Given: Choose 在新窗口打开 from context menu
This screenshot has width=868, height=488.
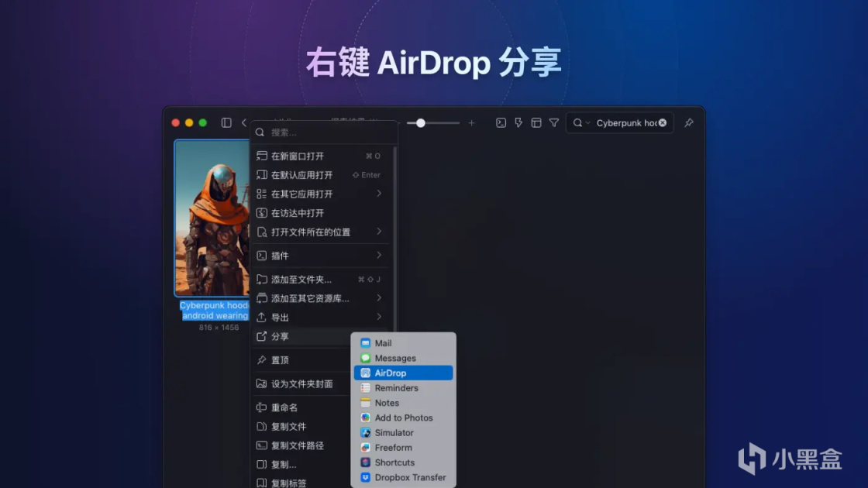Looking at the screenshot, I should tap(321, 156).
